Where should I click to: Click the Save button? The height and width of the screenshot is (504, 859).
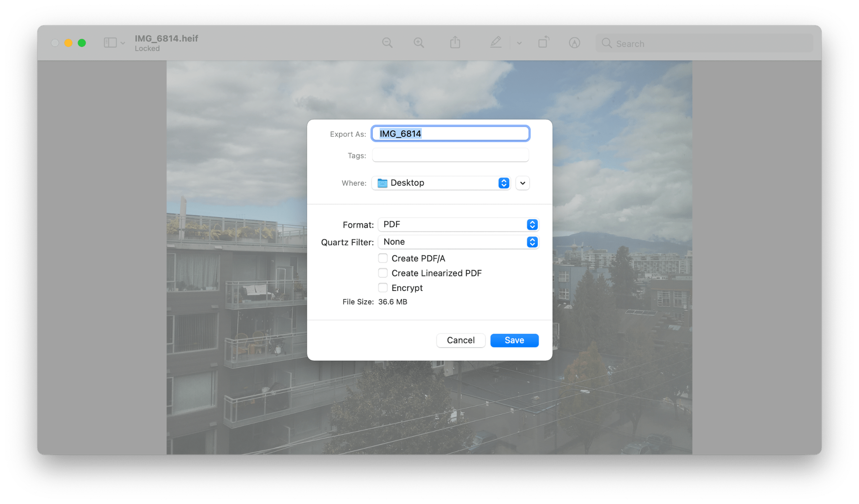(x=513, y=340)
